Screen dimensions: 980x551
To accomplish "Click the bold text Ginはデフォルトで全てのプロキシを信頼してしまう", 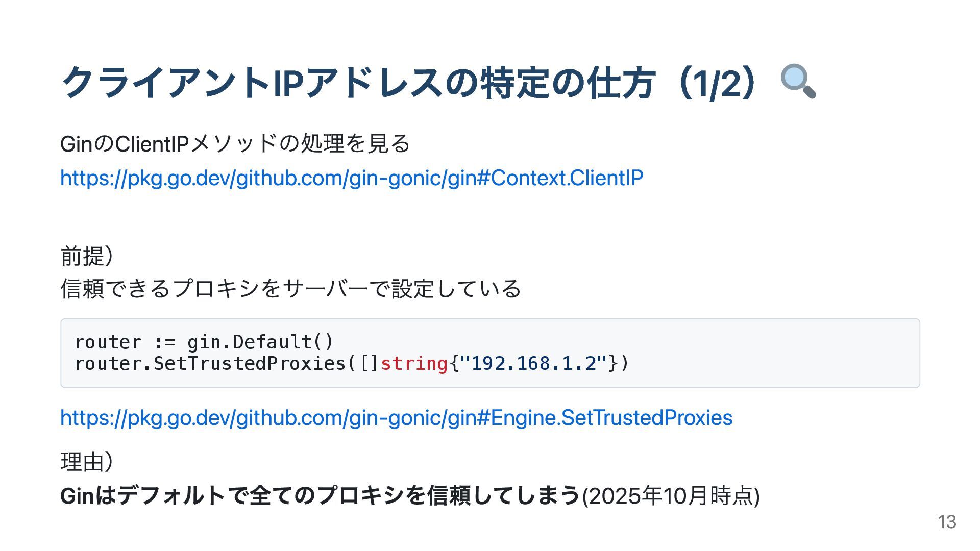I will (x=320, y=495).
